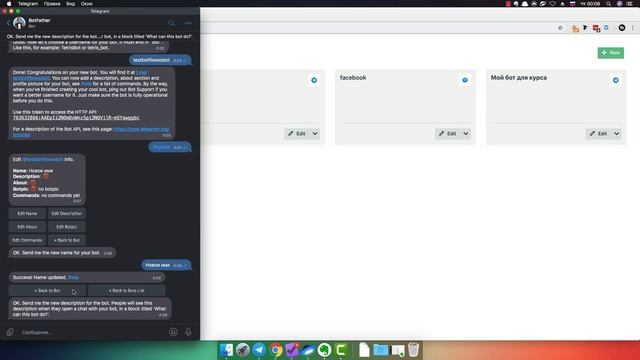Expand Edit dropdown on leftmost card
This screenshot has height=360, width=640.
pyautogui.click(x=315, y=133)
